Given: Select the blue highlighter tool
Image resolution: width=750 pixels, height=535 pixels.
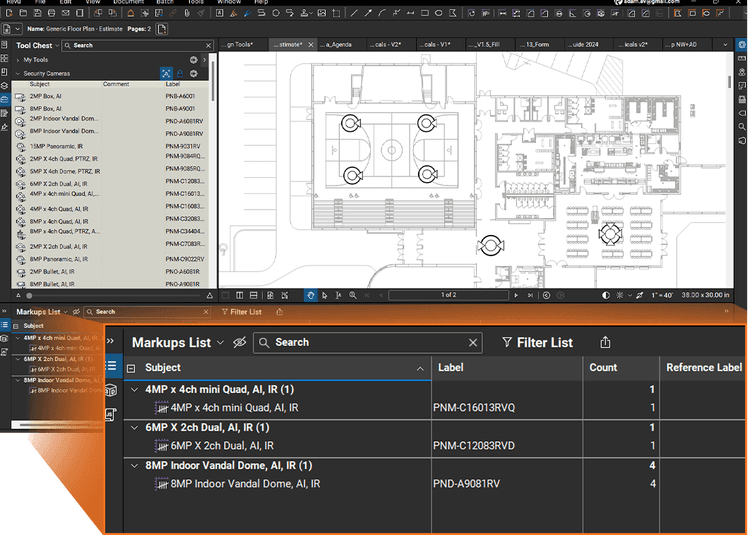Looking at the screenshot, I should pyautogui.click(x=247, y=13).
